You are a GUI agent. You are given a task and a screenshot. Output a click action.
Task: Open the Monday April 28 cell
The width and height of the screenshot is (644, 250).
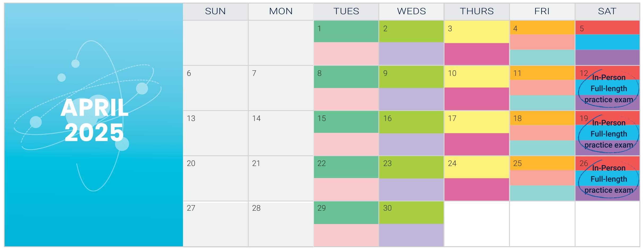[x=281, y=224]
